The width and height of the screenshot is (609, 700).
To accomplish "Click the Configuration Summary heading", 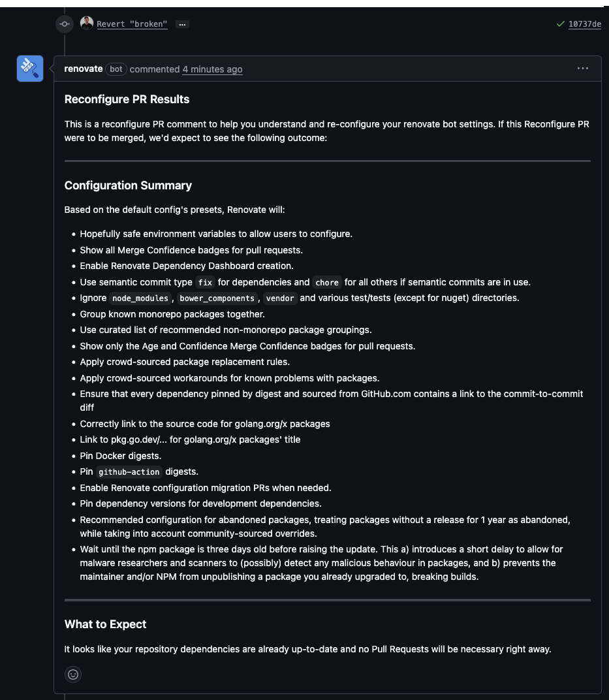I will [x=128, y=185].
